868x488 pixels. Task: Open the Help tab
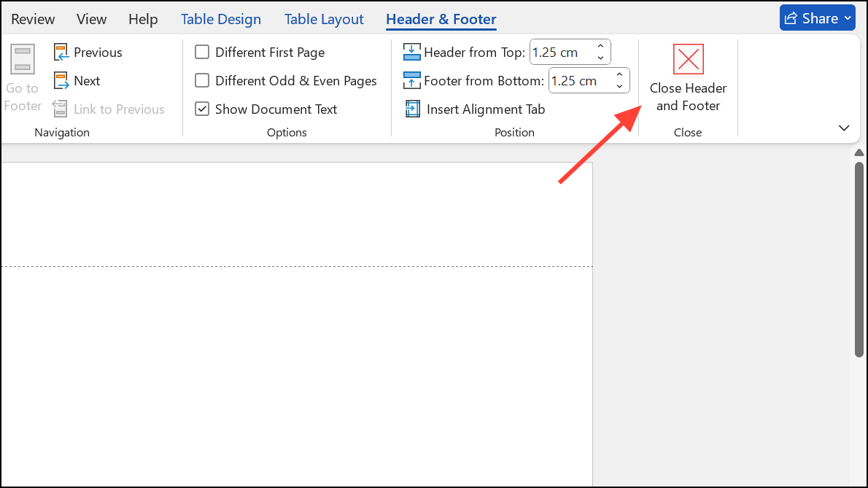[x=143, y=19]
